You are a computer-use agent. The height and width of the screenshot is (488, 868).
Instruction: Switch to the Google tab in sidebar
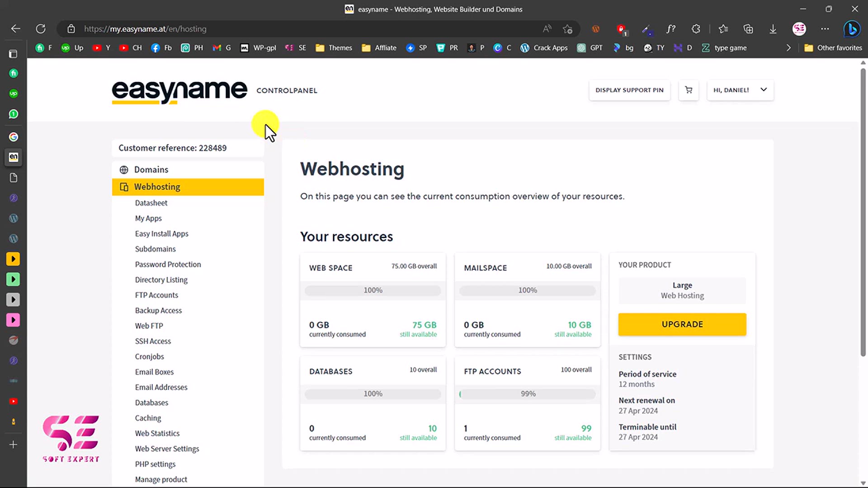pyautogui.click(x=13, y=137)
